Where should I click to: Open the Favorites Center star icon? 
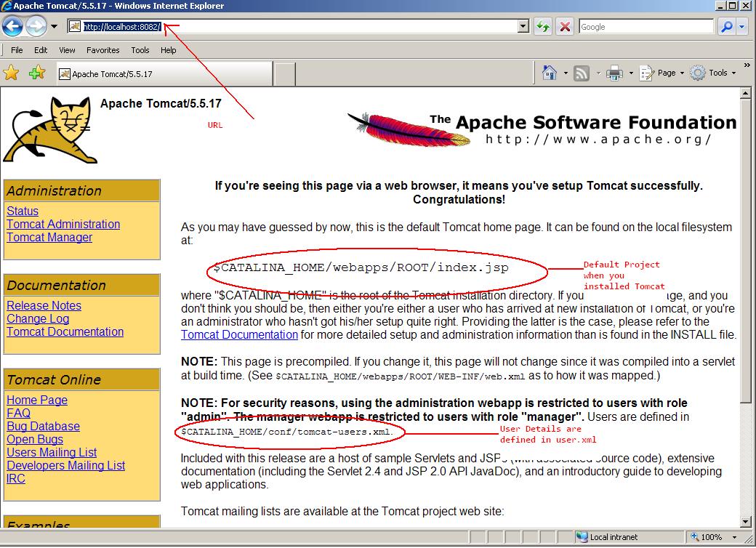[12, 73]
